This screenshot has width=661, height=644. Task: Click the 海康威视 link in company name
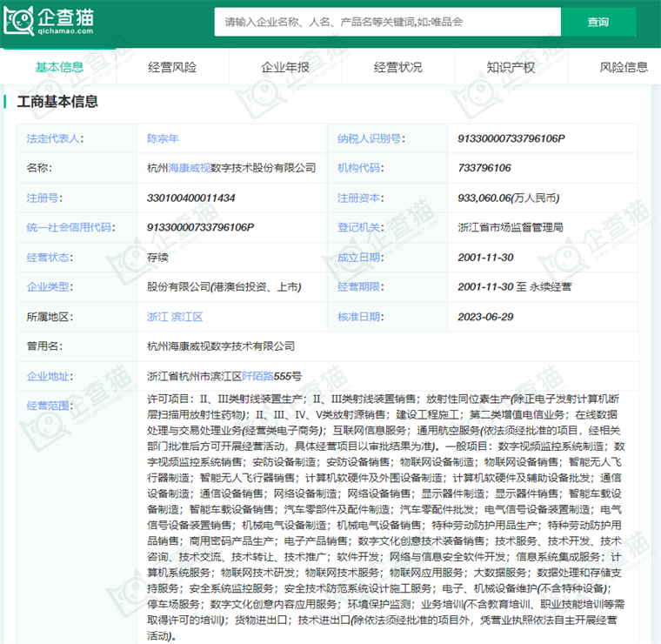[190, 168]
